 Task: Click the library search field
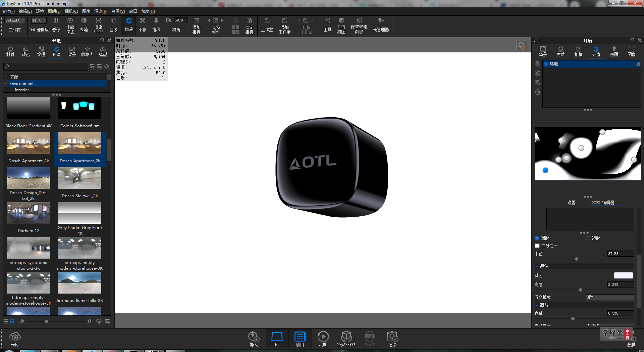click(46, 67)
